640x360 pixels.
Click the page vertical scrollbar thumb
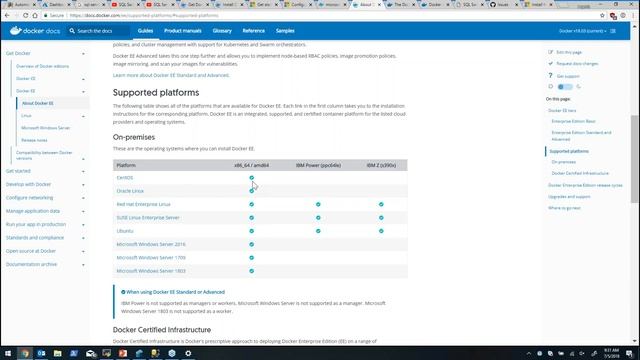[634, 159]
